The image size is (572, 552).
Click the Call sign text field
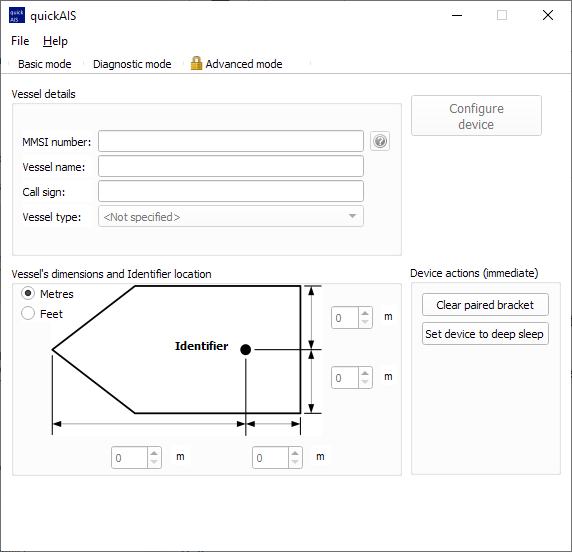[231, 191]
